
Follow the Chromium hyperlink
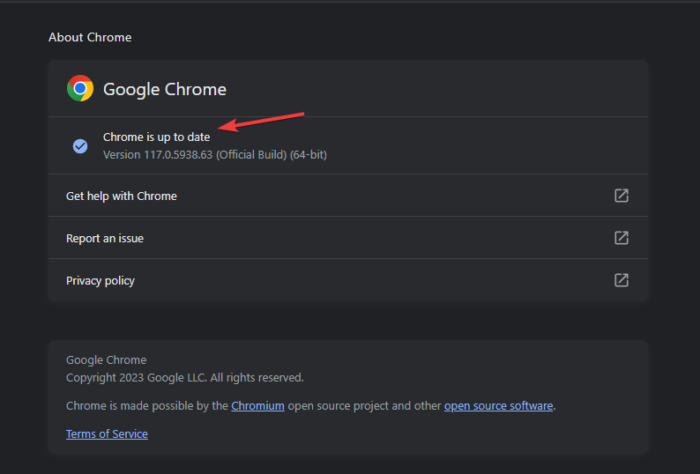pos(258,406)
